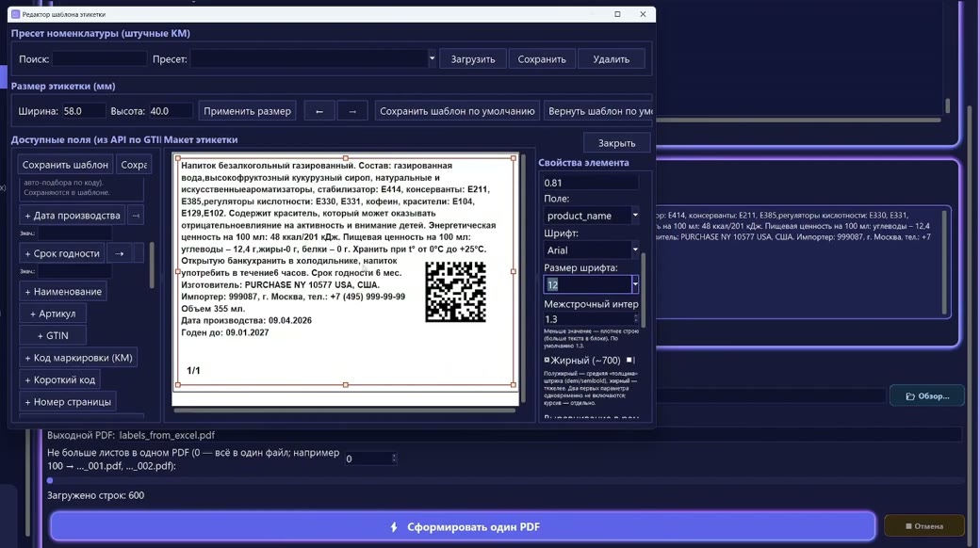The height and width of the screenshot is (548, 980).
Task: Add the Дата производства field
Action: coord(72,215)
